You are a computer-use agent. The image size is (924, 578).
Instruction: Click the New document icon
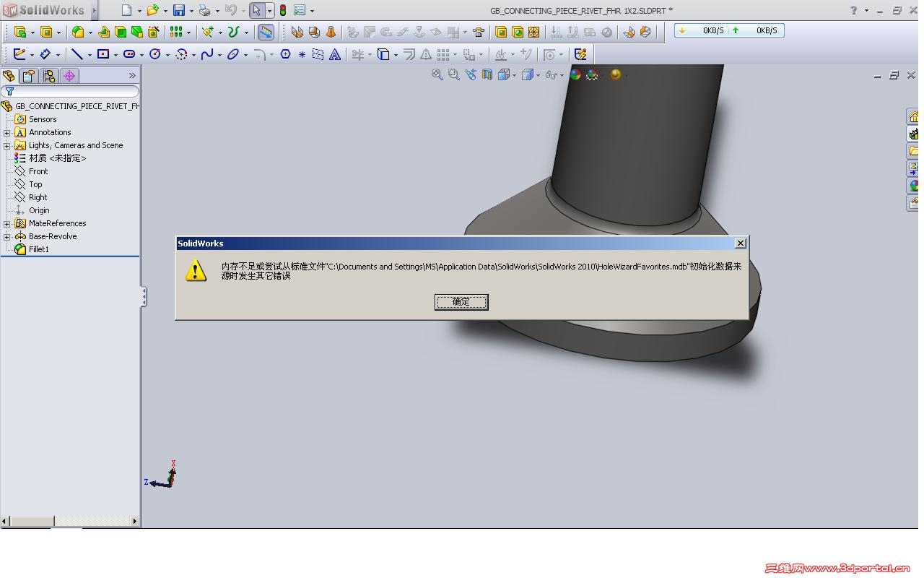tap(127, 10)
